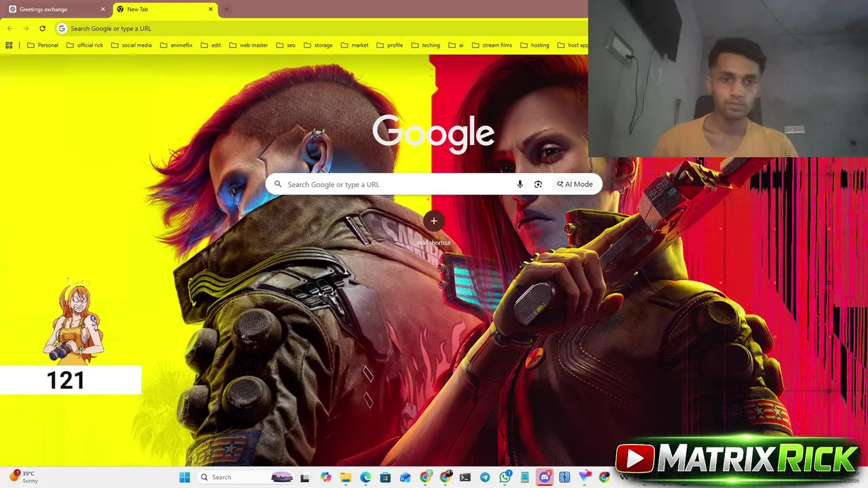Open Notepad from taskbar
The width and height of the screenshot is (868, 488).
[525, 477]
